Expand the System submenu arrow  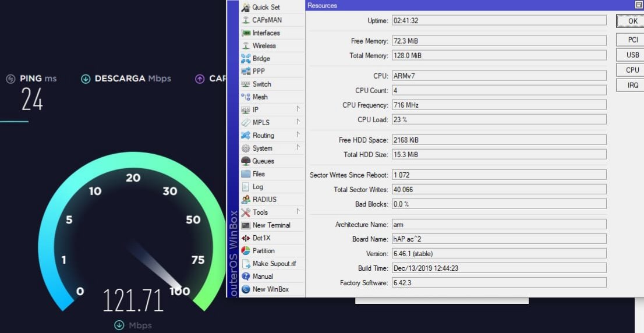(x=298, y=147)
